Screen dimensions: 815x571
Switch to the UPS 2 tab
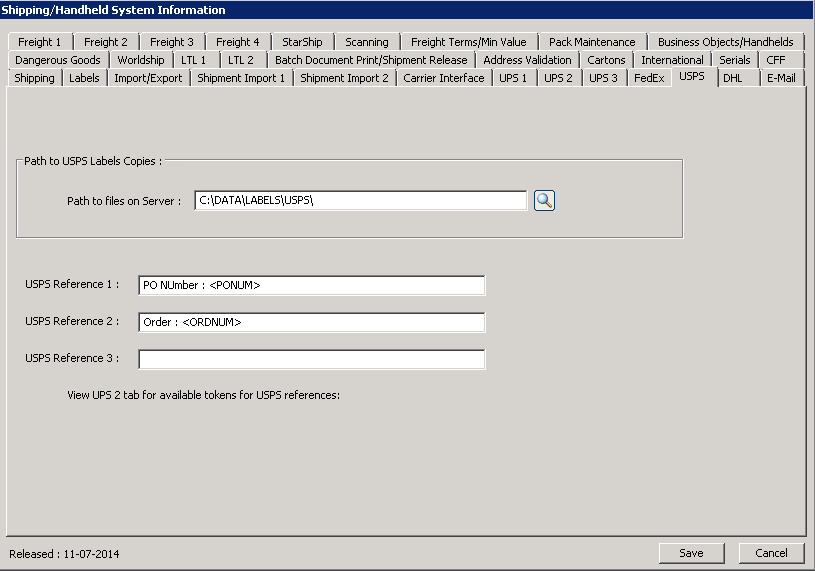pos(558,78)
